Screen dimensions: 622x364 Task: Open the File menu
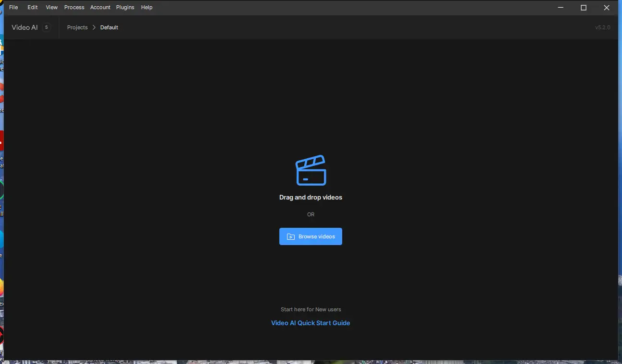click(13, 7)
